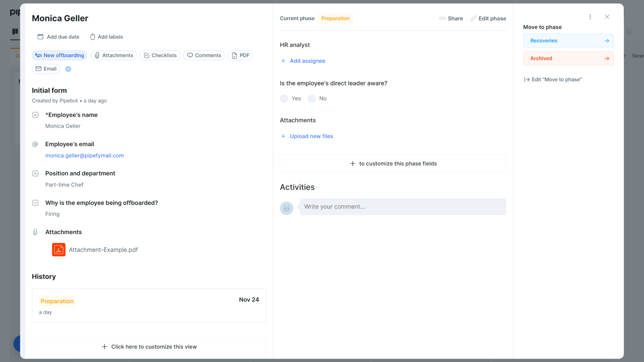
Task: Move the card to Recoveries phase
Action: (568, 41)
